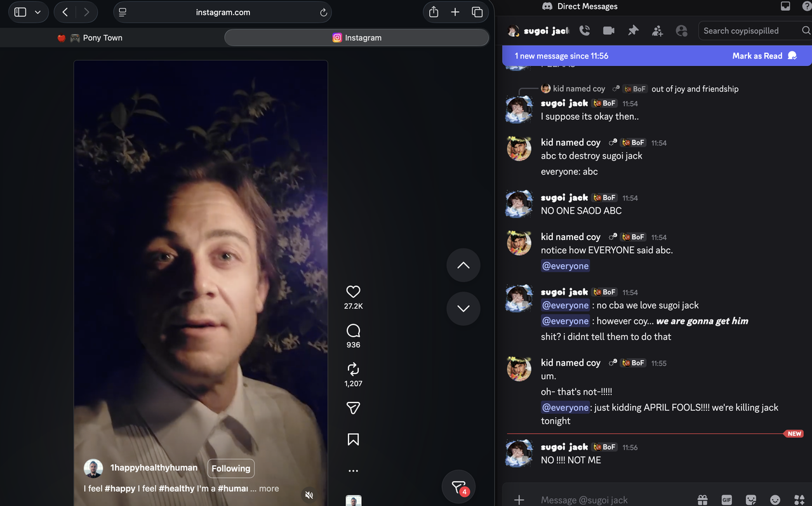Add friends to DM icon

[657, 30]
